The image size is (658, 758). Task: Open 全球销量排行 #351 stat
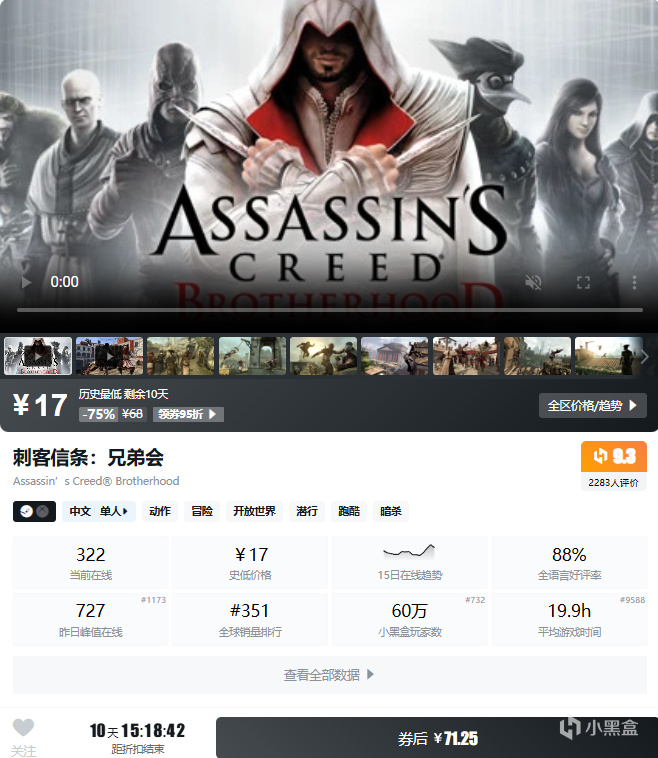tap(250, 619)
